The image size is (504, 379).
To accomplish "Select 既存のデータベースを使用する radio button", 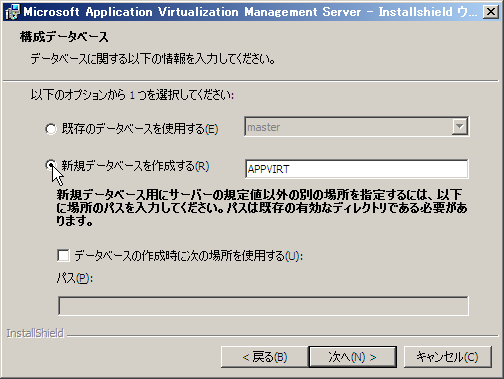I will tap(51, 129).
